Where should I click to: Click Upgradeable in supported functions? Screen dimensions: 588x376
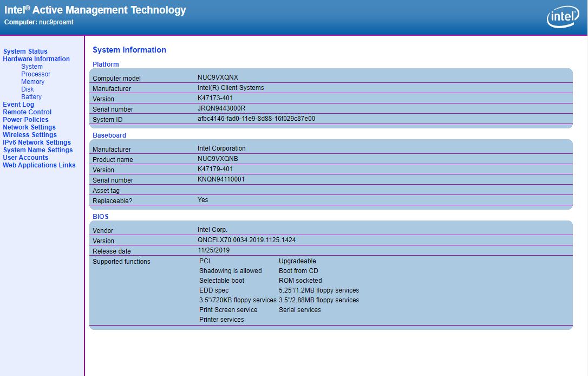tap(297, 261)
